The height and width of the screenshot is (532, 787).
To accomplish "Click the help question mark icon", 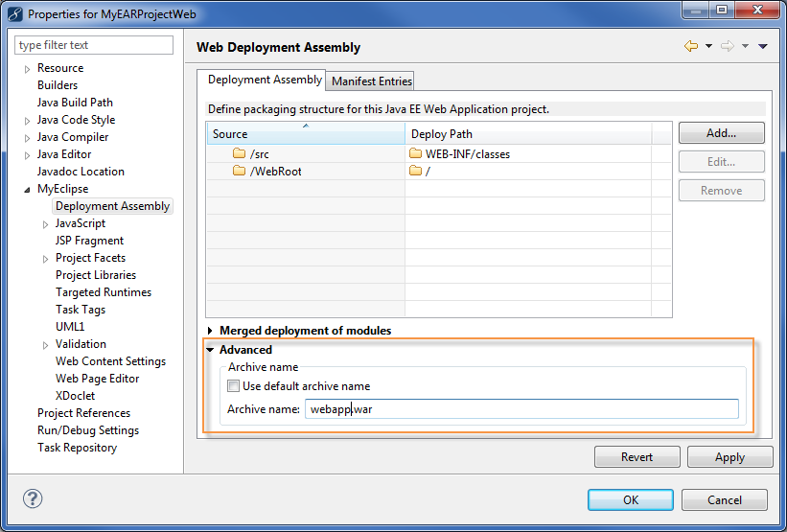I will point(33,498).
